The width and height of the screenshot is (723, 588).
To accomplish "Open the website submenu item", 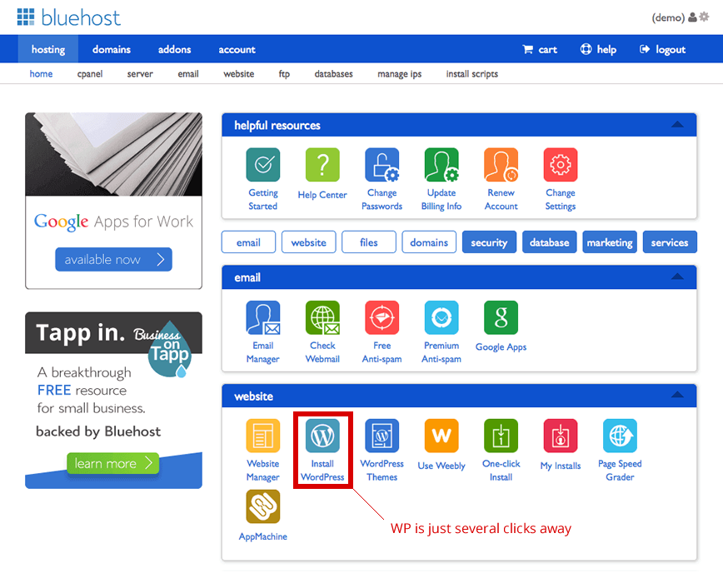I will (238, 74).
